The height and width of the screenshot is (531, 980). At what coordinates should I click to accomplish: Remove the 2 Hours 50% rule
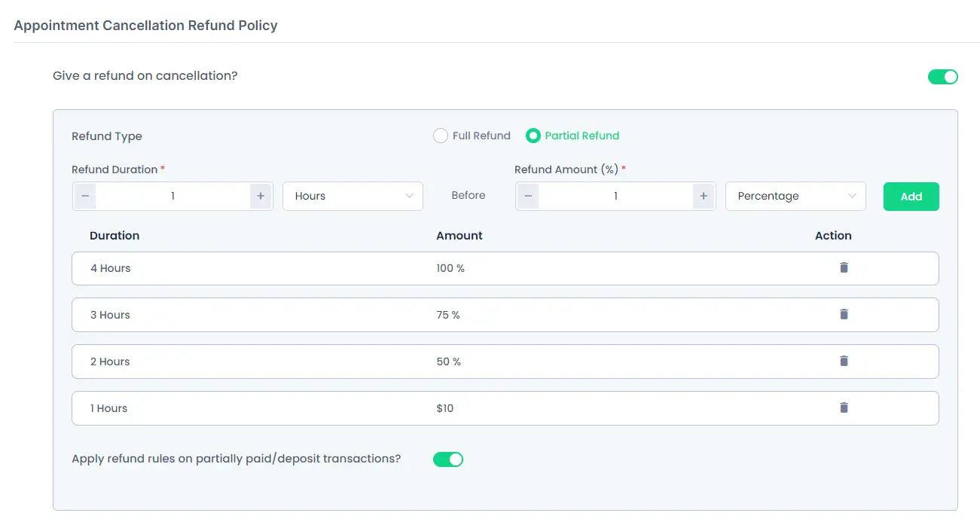[844, 361]
